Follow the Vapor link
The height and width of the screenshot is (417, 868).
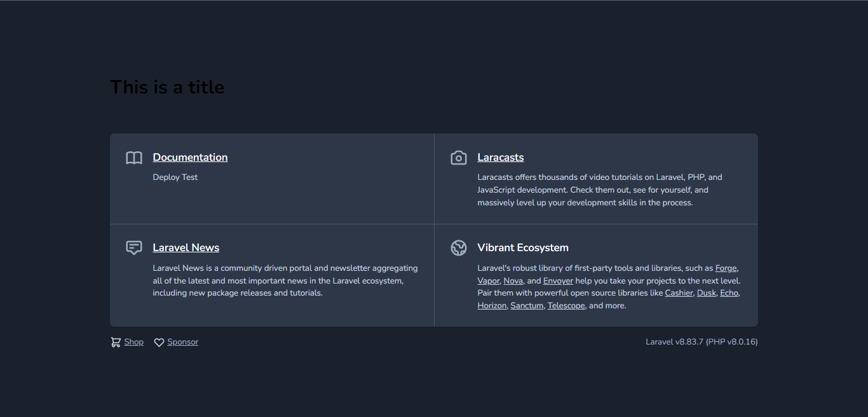pos(489,280)
